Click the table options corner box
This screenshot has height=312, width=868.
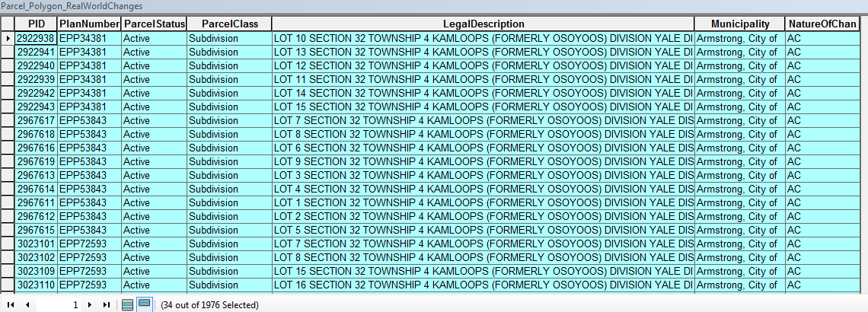click(x=8, y=24)
